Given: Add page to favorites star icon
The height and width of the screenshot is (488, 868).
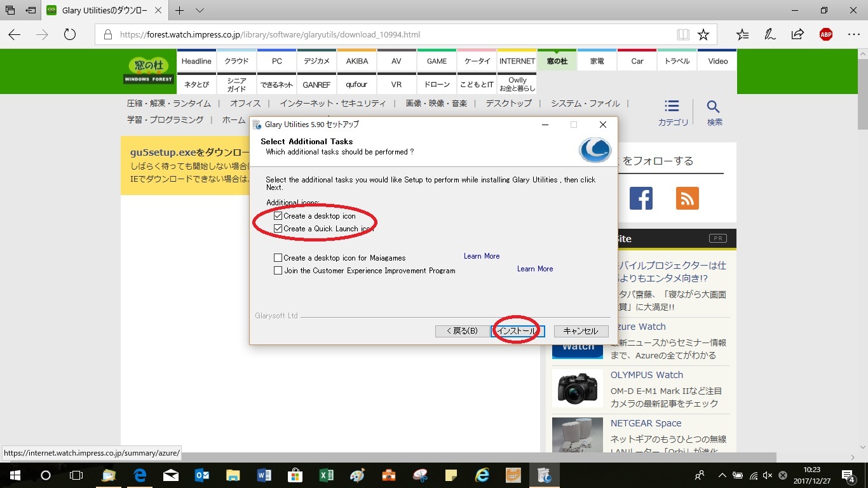Looking at the screenshot, I should coord(703,34).
